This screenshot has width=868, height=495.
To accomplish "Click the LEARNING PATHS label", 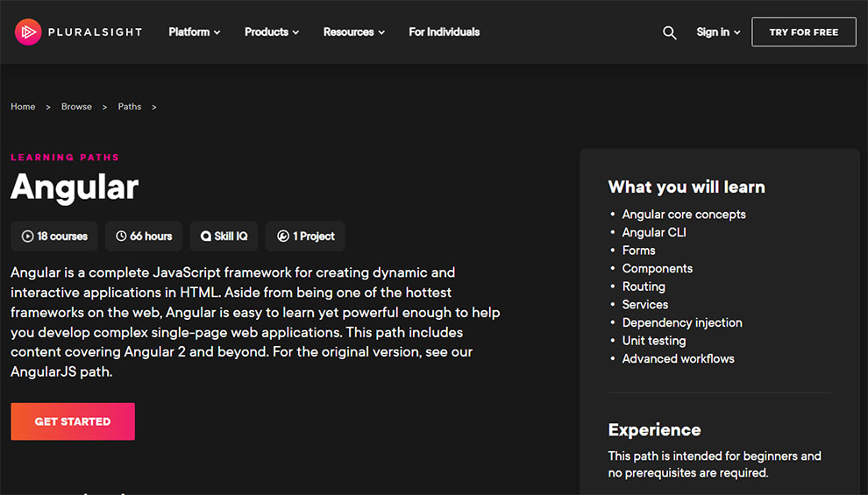I will click(x=65, y=157).
